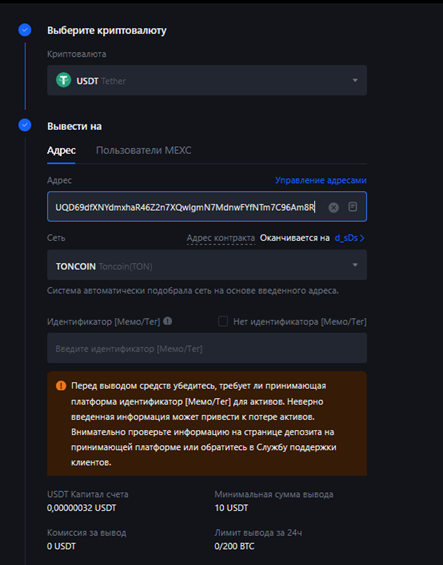The image size is (443, 565).
Task: Click chevron arrow after d_sDs
Action: coord(362,238)
